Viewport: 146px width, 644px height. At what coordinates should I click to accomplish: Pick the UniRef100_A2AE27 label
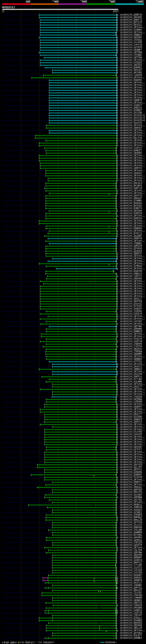pos(131,105)
